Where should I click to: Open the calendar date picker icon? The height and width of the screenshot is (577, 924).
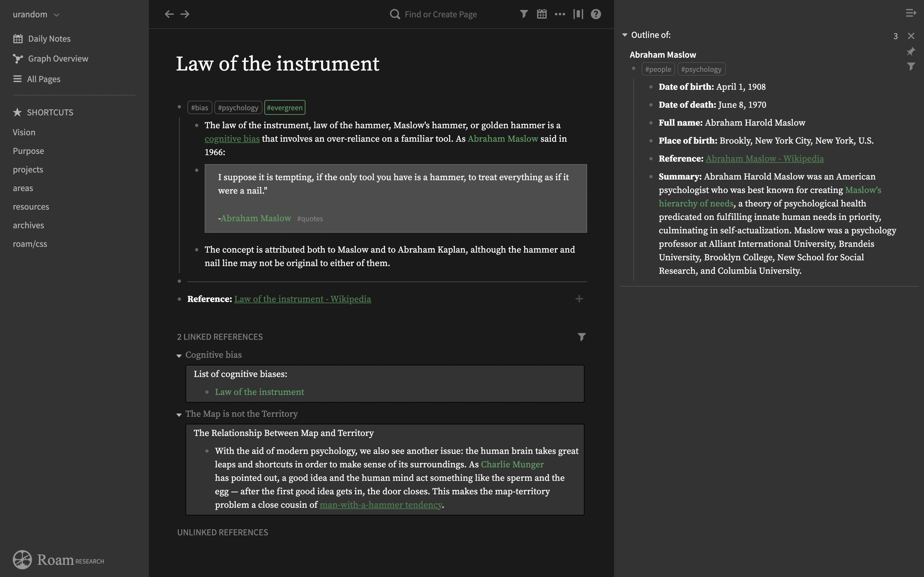coord(542,14)
